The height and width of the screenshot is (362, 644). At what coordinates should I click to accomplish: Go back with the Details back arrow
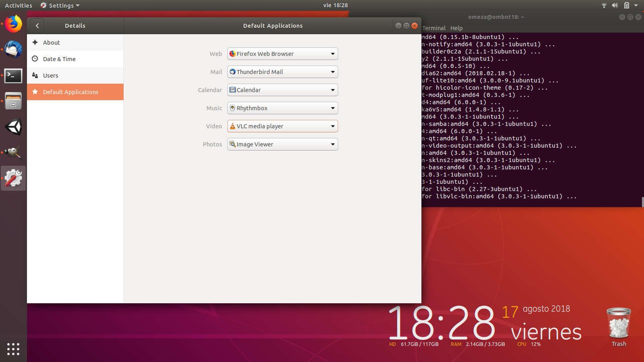pyautogui.click(x=37, y=26)
